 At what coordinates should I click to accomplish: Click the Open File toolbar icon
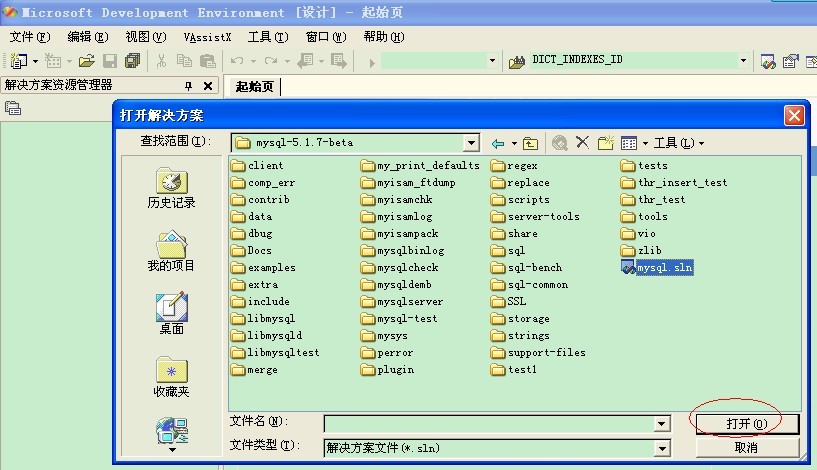coord(86,61)
